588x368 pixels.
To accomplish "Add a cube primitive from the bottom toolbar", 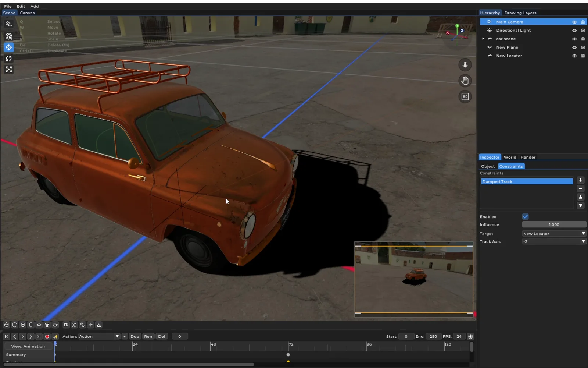I will tap(6, 325).
